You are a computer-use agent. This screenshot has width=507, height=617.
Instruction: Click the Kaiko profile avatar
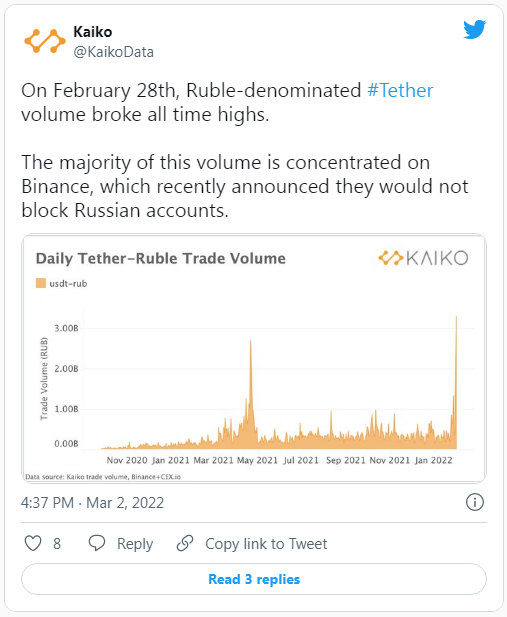point(44,41)
